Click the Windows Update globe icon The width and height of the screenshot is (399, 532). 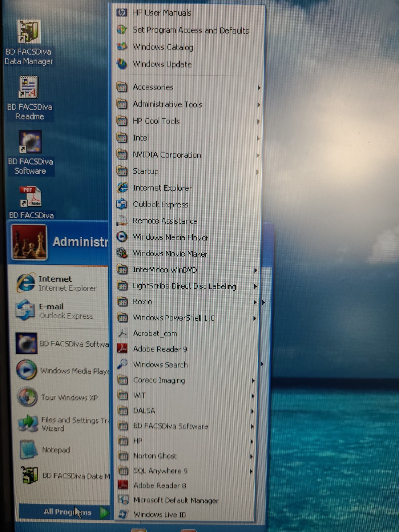[x=122, y=64]
